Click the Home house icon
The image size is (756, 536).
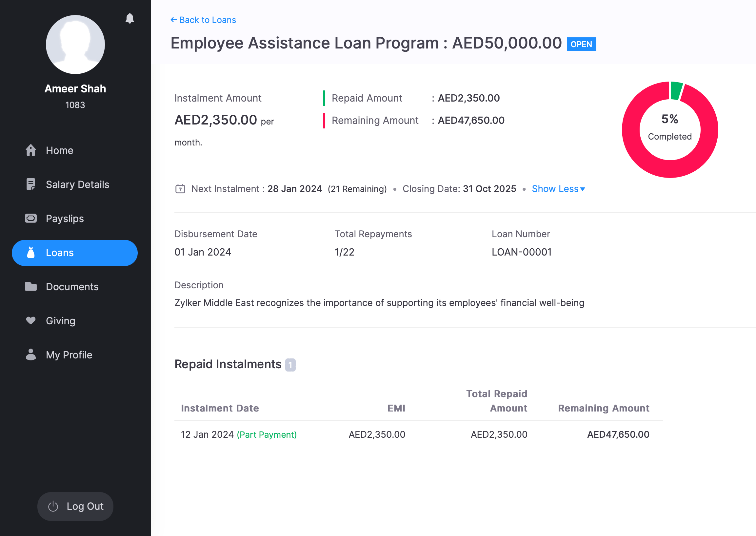click(31, 150)
